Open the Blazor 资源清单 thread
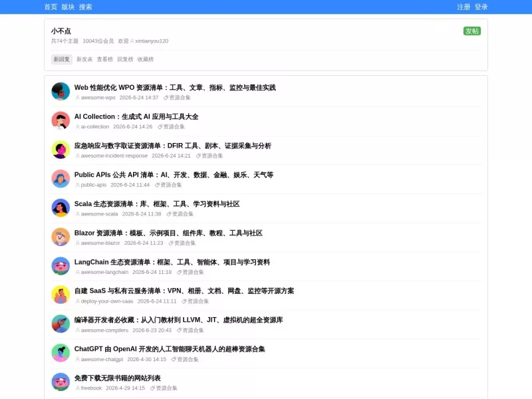Viewport: 532px width, 399px height. tap(168, 233)
